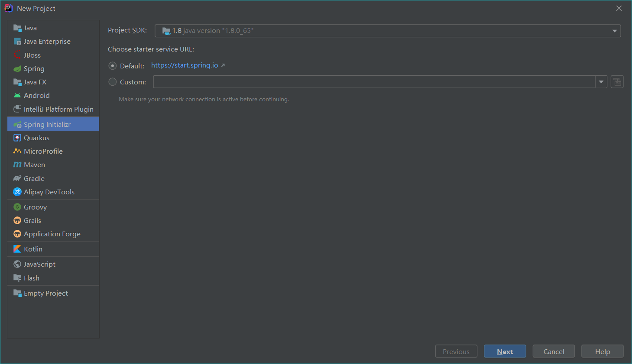Choose the Kotlin project type icon
The height and width of the screenshot is (364, 632).
[18, 249]
